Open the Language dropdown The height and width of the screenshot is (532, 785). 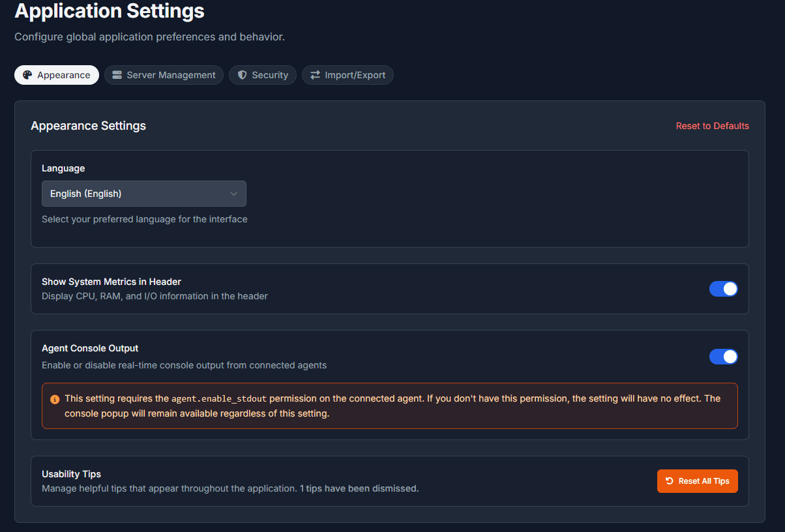(144, 194)
